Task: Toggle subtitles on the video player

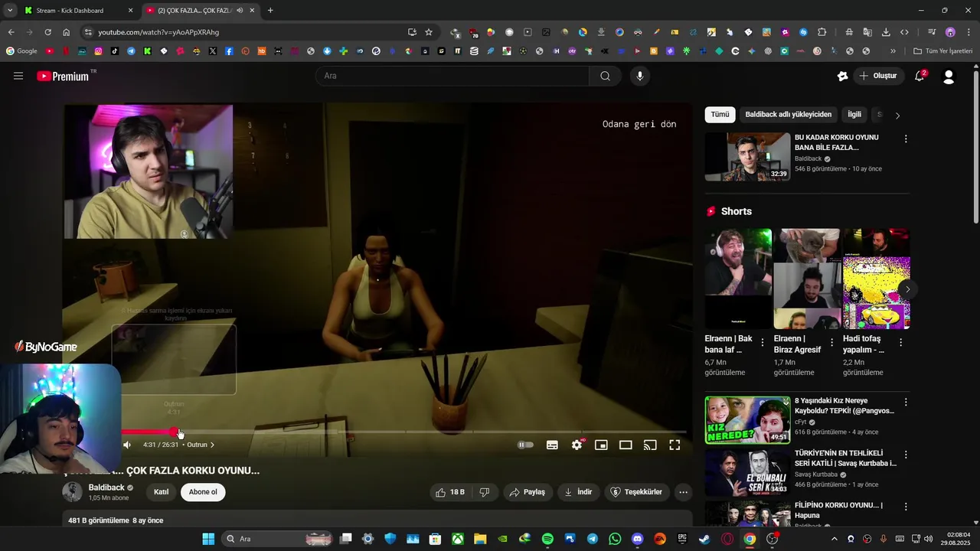Action: point(552,445)
